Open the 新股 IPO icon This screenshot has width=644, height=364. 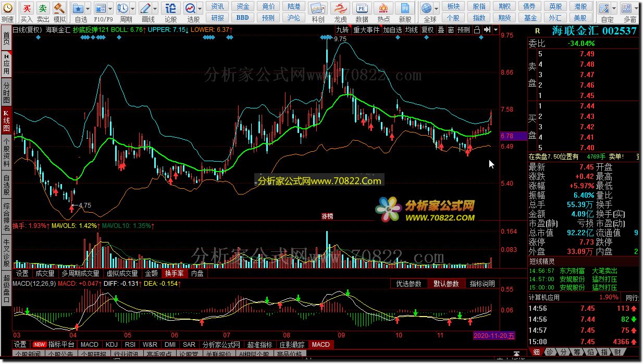coord(405,9)
